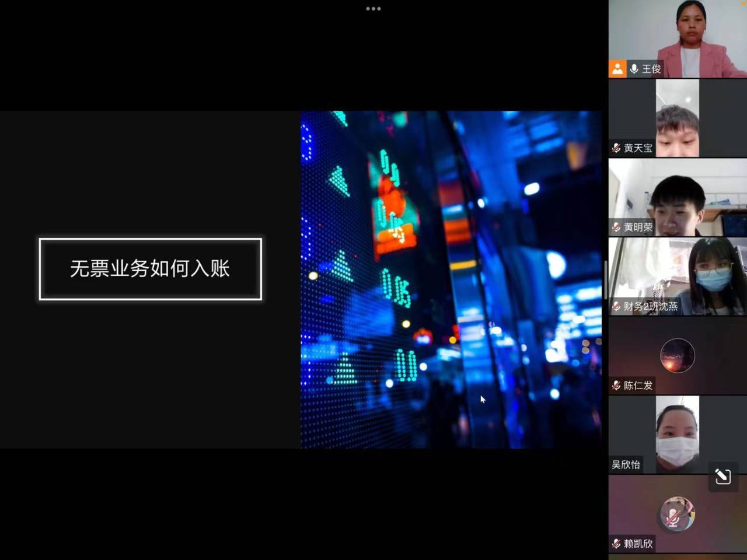Image resolution: width=747 pixels, height=560 pixels.
Task: Select 黄明荣's video tile
Action: [x=678, y=197]
